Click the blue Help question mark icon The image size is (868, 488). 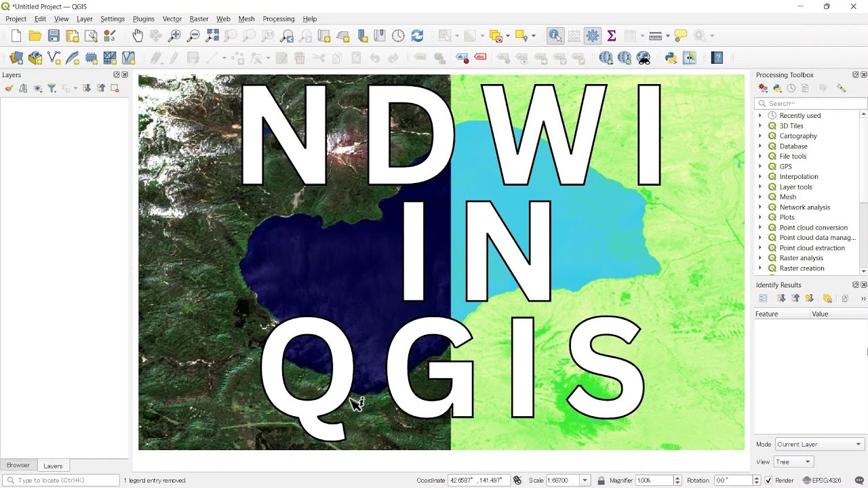[717, 58]
